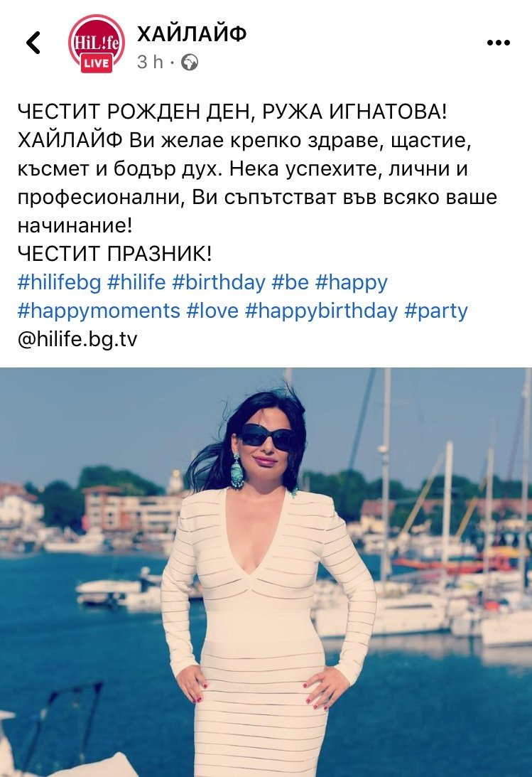The height and width of the screenshot is (777, 532).
Task: Tap the 3 h timestamp
Action: [x=151, y=62]
